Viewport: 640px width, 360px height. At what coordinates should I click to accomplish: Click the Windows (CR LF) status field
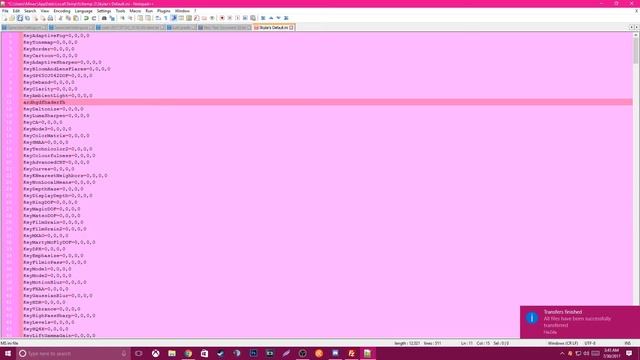point(562,343)
